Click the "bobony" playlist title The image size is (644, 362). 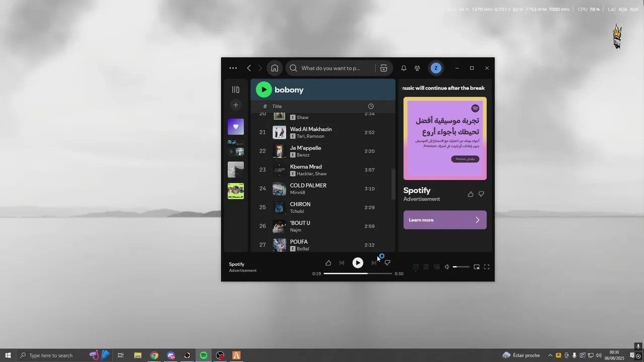289,90
